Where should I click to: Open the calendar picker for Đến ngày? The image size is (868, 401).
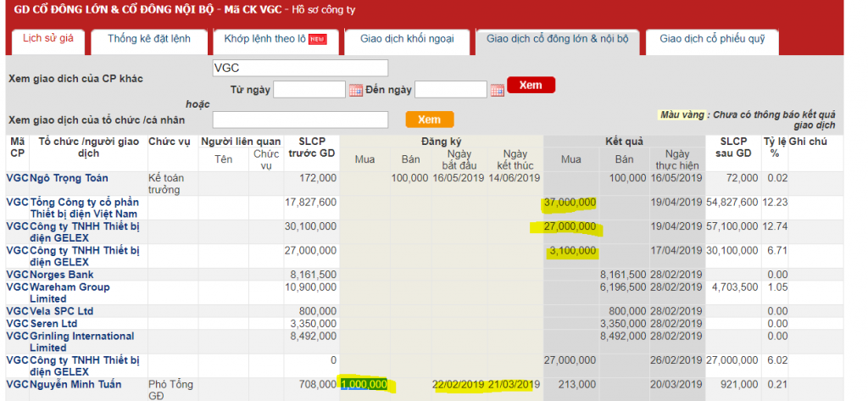(x=497, y=90)
